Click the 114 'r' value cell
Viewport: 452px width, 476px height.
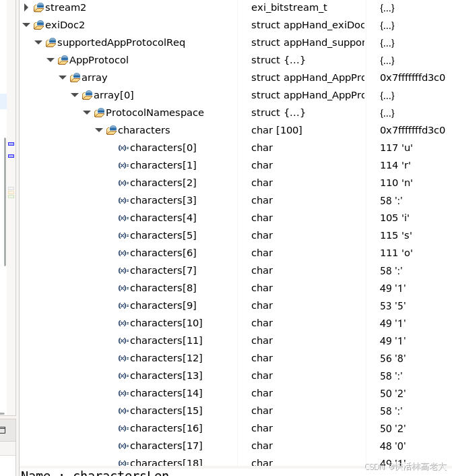(x=395, y=165)
